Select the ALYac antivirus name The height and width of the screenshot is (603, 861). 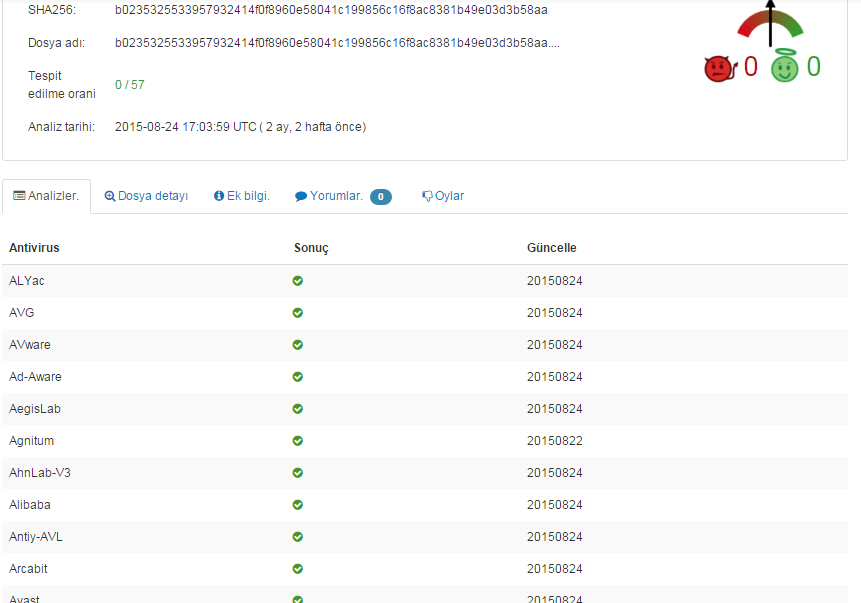26,281
